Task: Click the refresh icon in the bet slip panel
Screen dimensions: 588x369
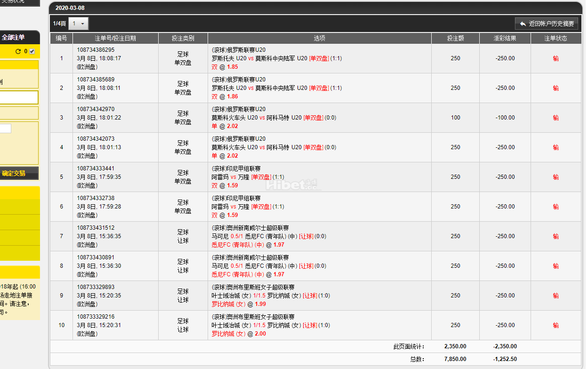Action: (x=18, y=51)
